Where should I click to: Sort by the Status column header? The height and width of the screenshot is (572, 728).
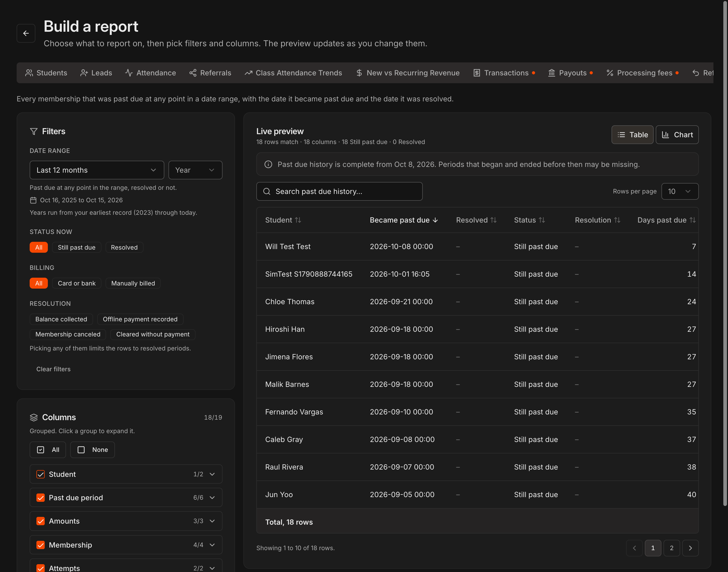[x=529, y=220]
